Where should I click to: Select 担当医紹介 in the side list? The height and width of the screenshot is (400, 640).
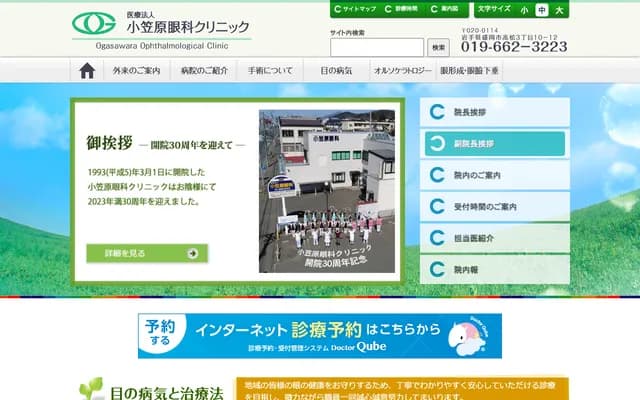495,238
